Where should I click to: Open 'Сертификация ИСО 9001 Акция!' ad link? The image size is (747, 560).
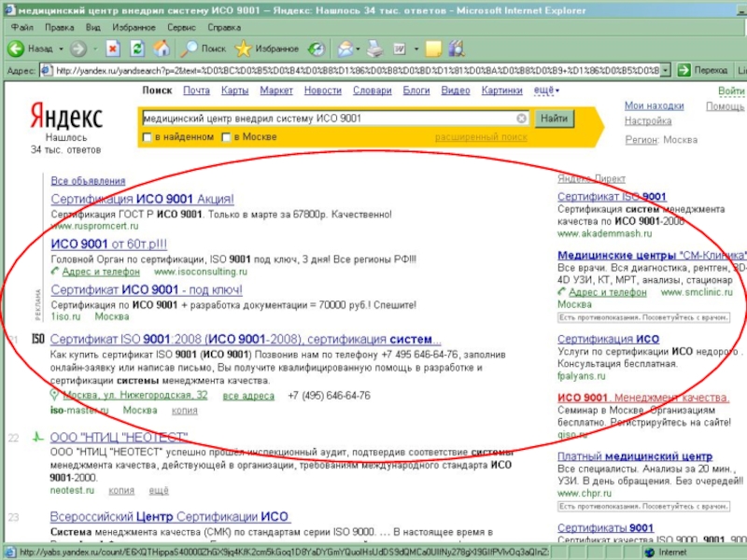tap(142, 199)
